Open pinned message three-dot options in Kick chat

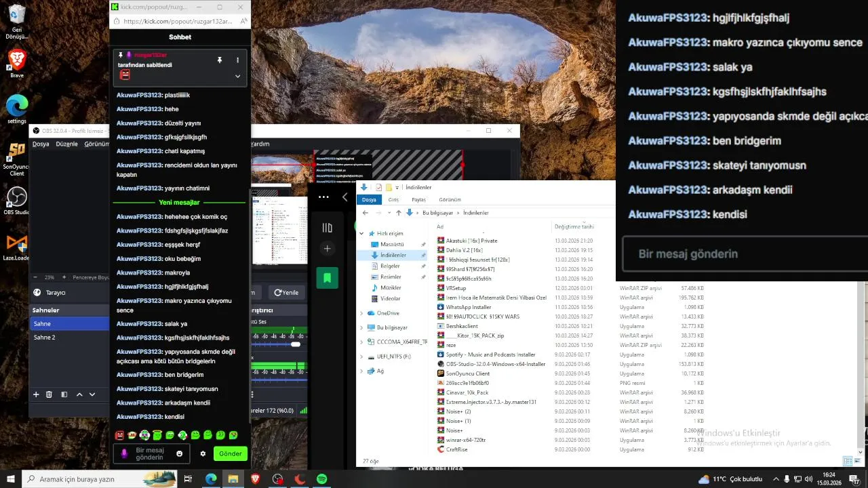point(237,60)
